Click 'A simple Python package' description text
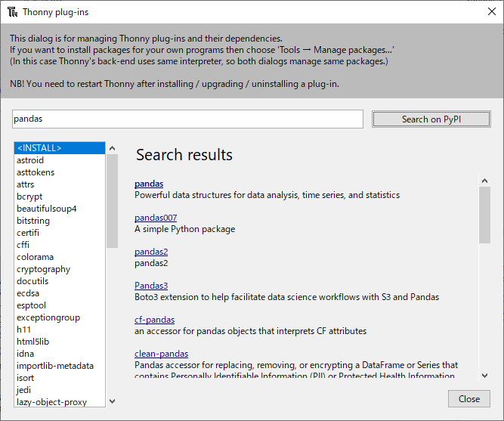Viewport: 504px width, 421px height. coord(185,229)
